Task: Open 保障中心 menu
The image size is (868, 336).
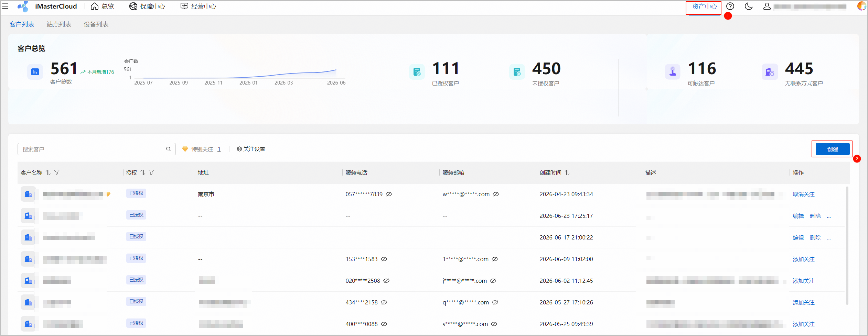Action: (147, 7)
